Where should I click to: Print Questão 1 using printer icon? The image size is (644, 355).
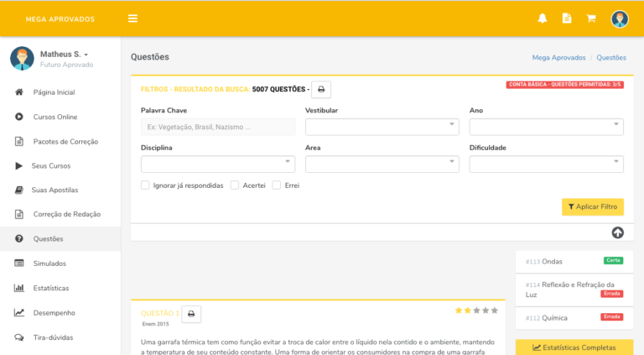(191, 314)
